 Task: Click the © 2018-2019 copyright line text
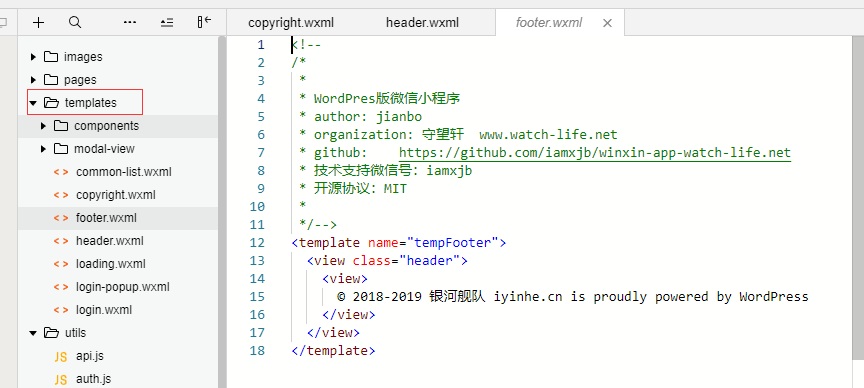573,297
